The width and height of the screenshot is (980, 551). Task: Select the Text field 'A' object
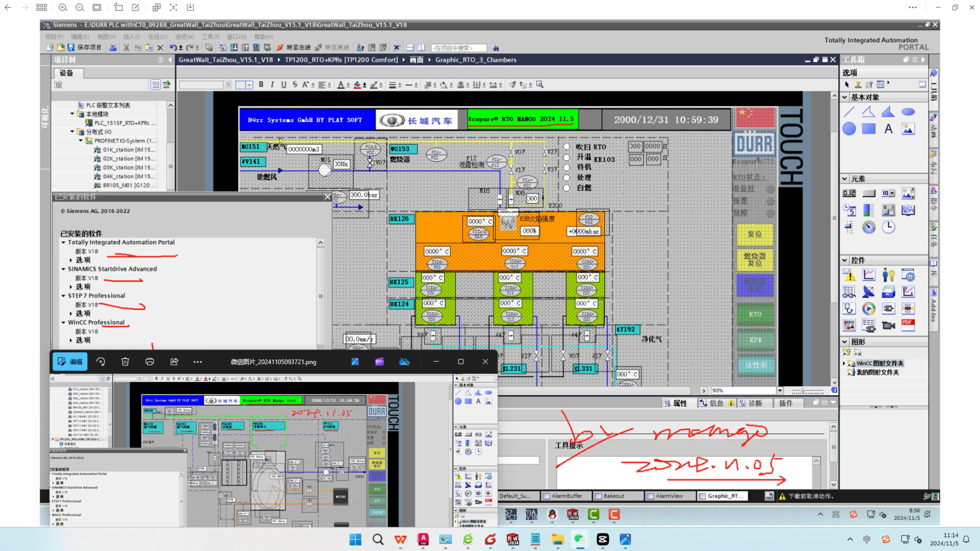pos(888,129)
